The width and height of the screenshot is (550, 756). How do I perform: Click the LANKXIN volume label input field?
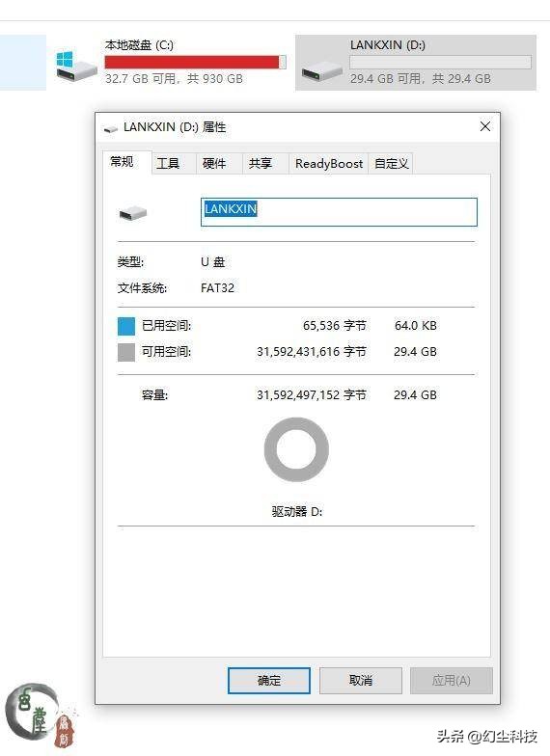339,212
